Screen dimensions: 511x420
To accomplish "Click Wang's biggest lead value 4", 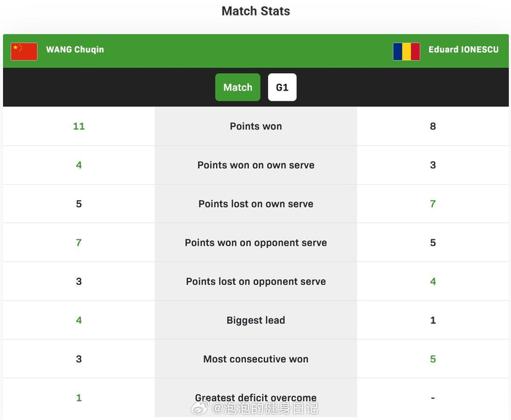I will pos(79,320).
